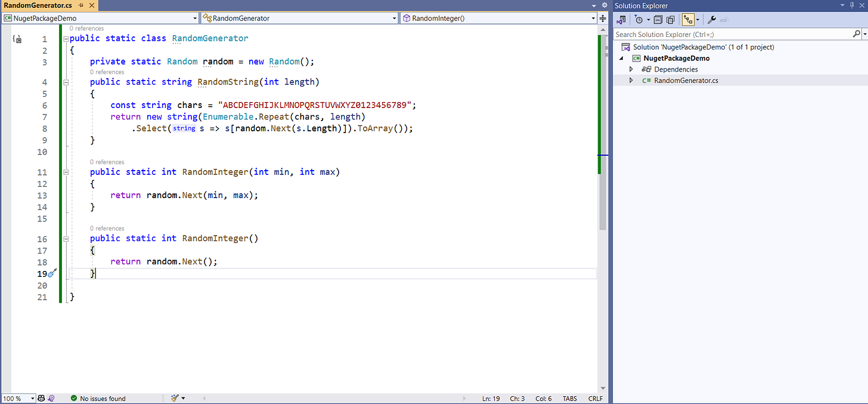Image resolution: width=868 pixels, height=404 pixels.
Task: Select RandomGenerator.cs in Solution Explorer tree
Action: (x=686, y=81)
